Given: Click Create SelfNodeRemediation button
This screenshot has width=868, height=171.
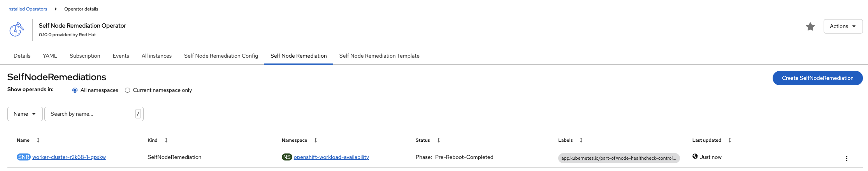Looking at the screenshot, I should point(817,78).
